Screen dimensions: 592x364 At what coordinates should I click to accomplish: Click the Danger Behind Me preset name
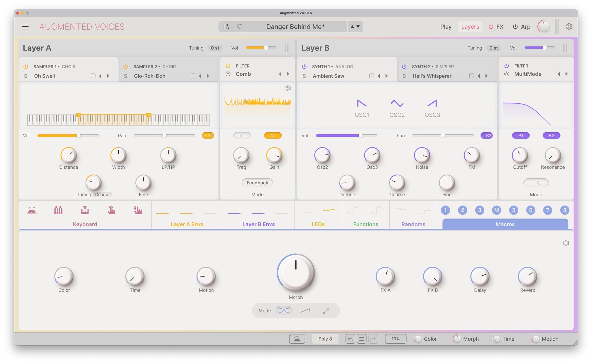pos(295,27)
